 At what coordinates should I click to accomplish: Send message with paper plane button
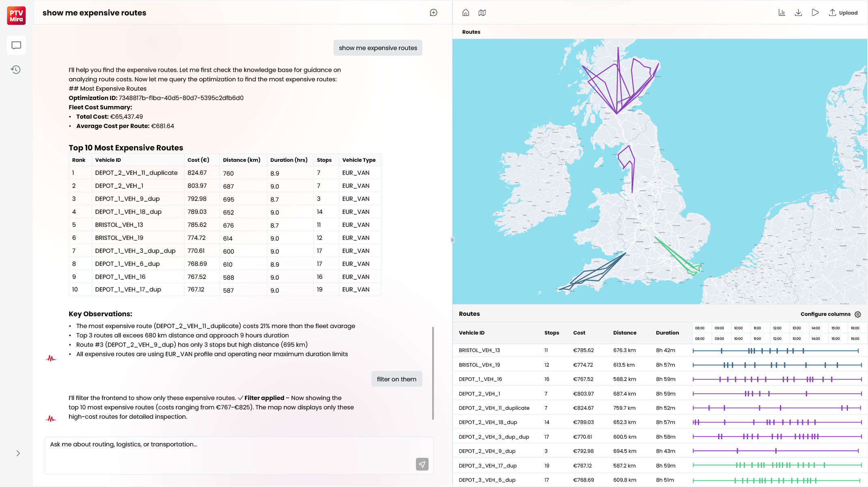pos(422,464)
